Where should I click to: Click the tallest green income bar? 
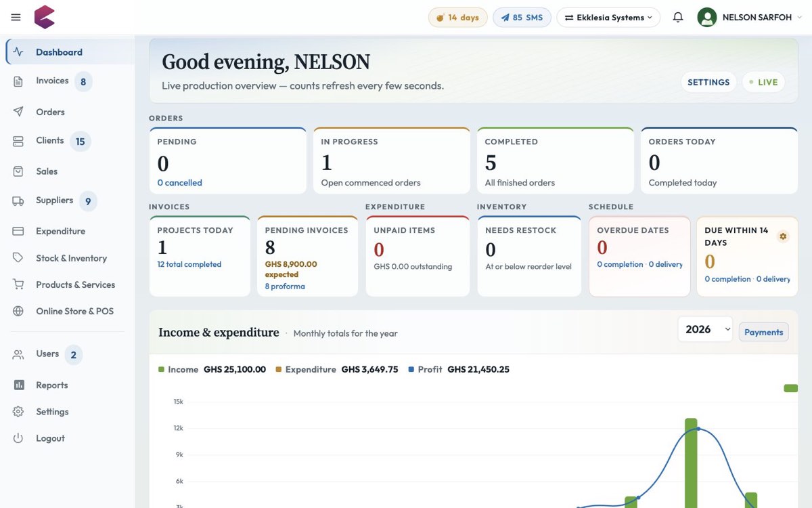(691, 463)
